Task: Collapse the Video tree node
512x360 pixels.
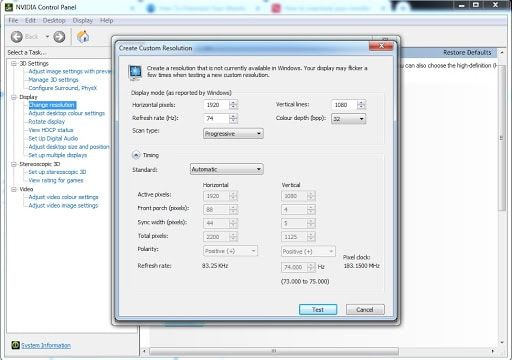Action: click(x=14, y=189)
